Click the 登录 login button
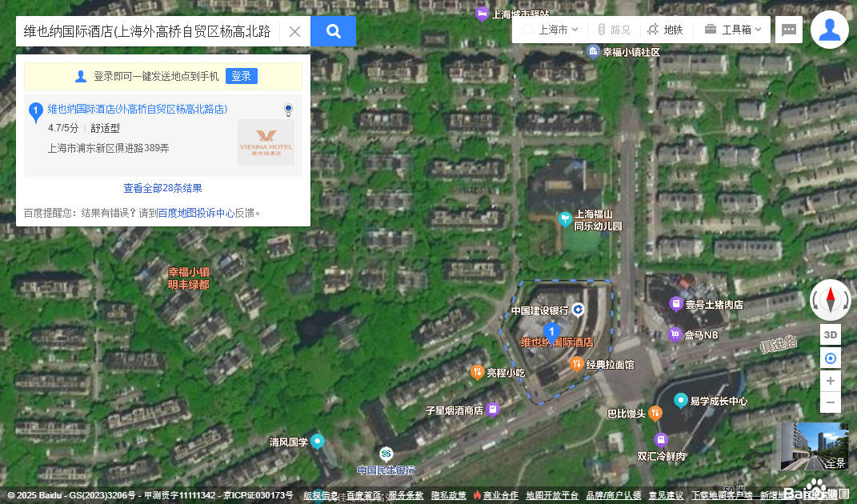This screenshot has width=857, height=504. point(241,76)
